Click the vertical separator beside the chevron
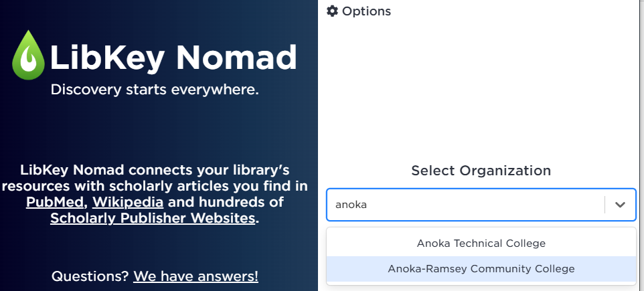This screenshot has width=644, height=291. tap(605, 205)
